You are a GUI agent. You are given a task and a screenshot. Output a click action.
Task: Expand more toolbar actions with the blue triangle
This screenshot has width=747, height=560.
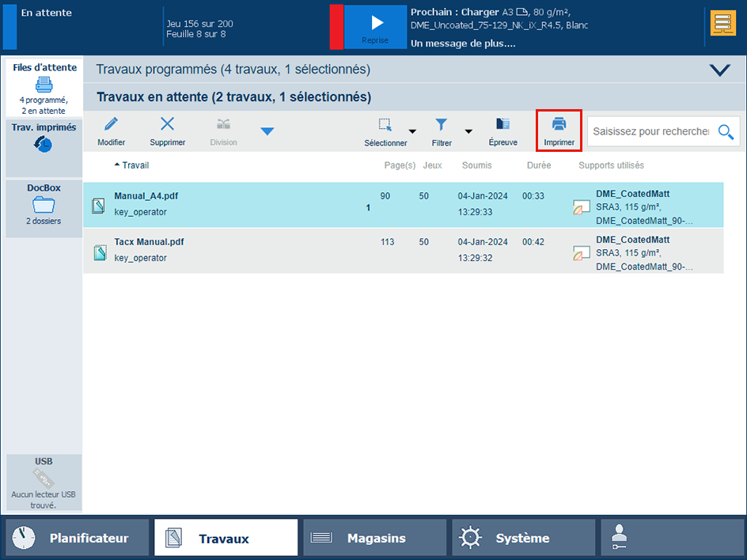pos(267,131)
